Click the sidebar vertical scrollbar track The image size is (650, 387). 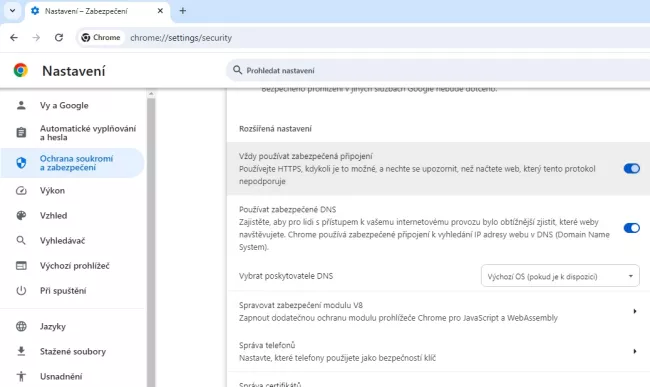click(151, 242)
